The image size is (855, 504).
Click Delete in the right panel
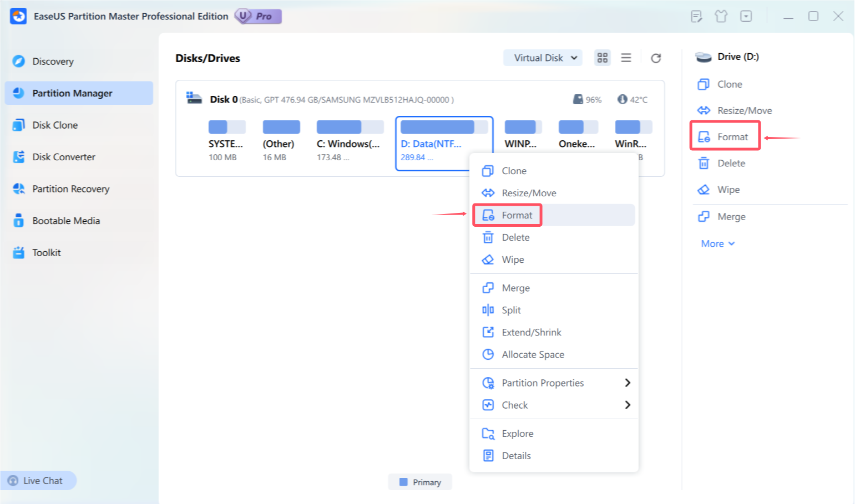(x=721, y=163)
